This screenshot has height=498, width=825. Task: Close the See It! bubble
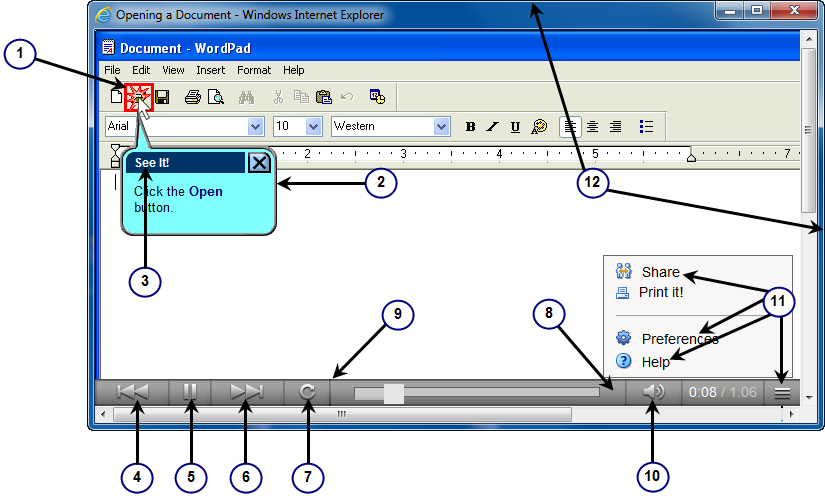coord(259,163)
